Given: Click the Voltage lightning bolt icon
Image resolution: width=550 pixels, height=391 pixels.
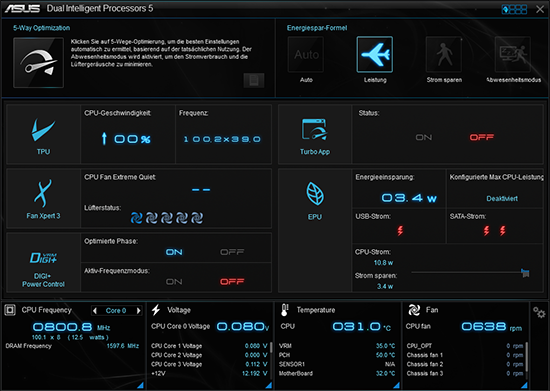Looking at the screenshot, I should (156, 310).
